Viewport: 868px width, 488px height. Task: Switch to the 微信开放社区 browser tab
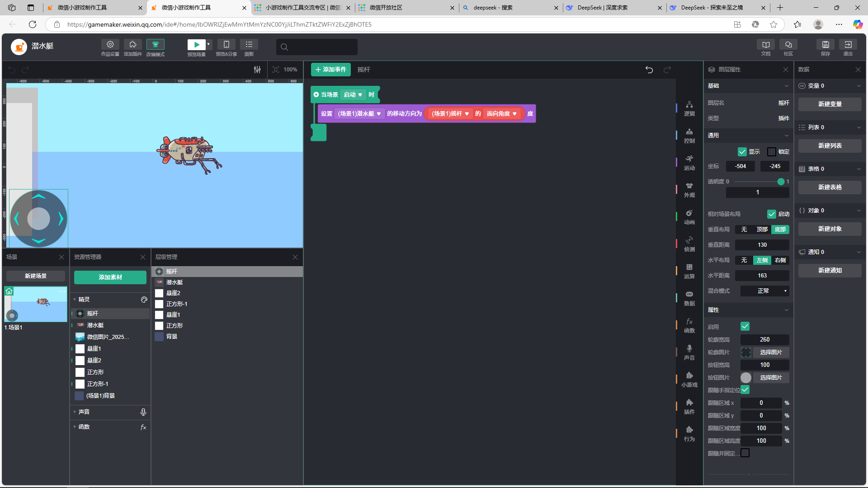[406, 8]
